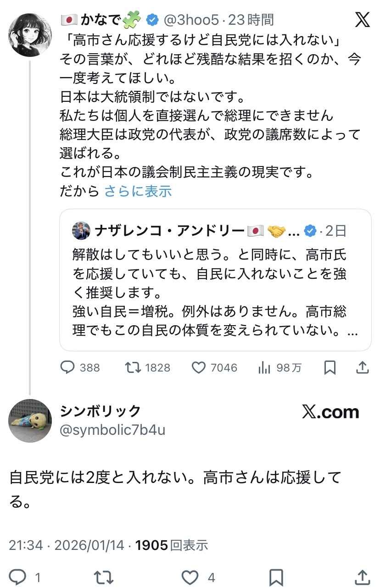Share かなで's post
This screenshot has width=380, height=588.
pos(362,367)
